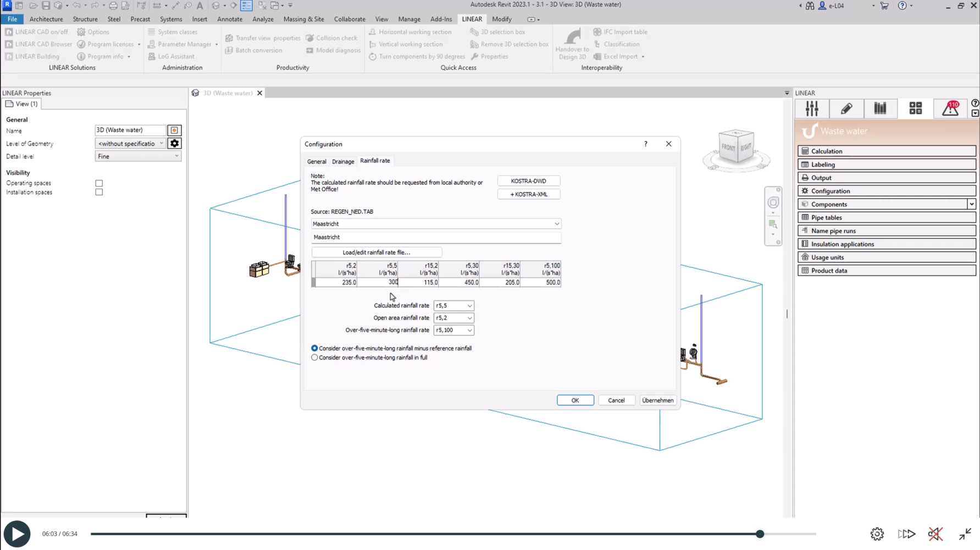Open the Autodesk cart icon
Viewport: 980px width, 550px height.
[884, 5]
